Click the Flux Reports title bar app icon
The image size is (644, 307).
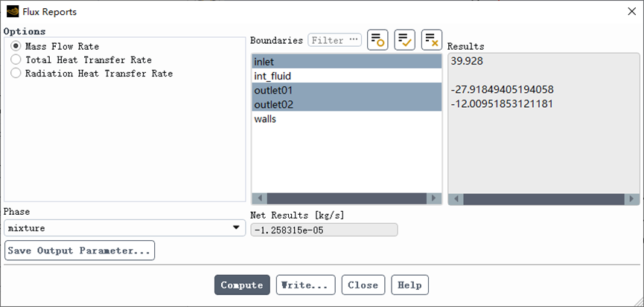click(x=13, y=11)
